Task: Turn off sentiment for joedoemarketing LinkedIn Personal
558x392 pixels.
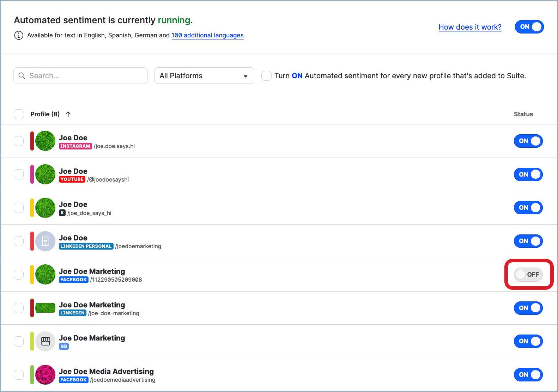Action: pos(528,241)
